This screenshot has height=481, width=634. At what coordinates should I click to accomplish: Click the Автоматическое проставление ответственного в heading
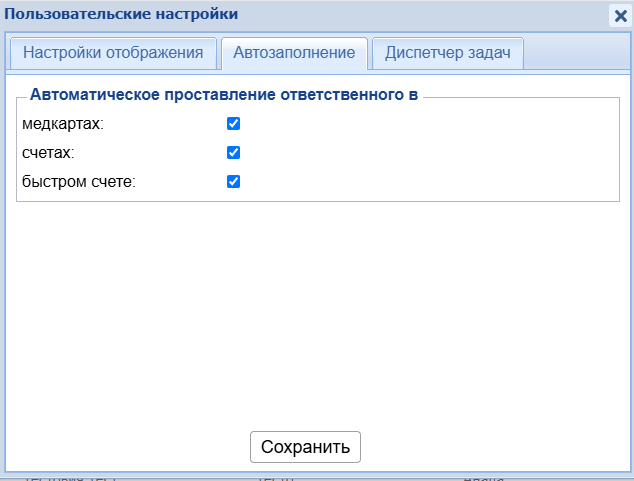pyautogui.click(x=224, y=95)
